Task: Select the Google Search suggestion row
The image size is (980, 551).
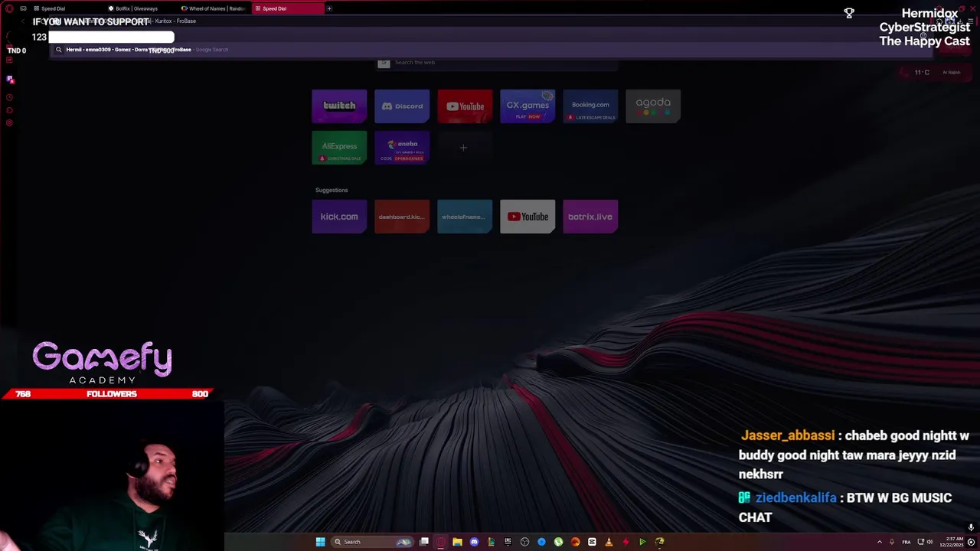Action: [490, 50]
